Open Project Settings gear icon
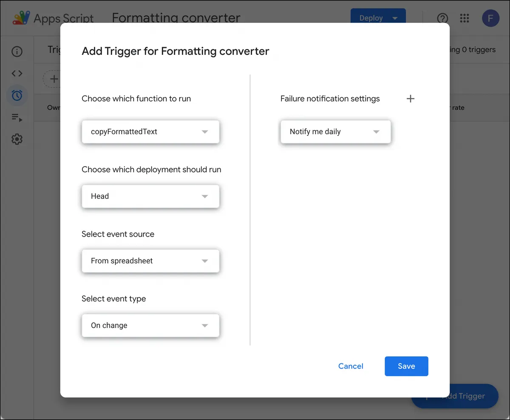The image size is (510, 420). click(17, 139)
